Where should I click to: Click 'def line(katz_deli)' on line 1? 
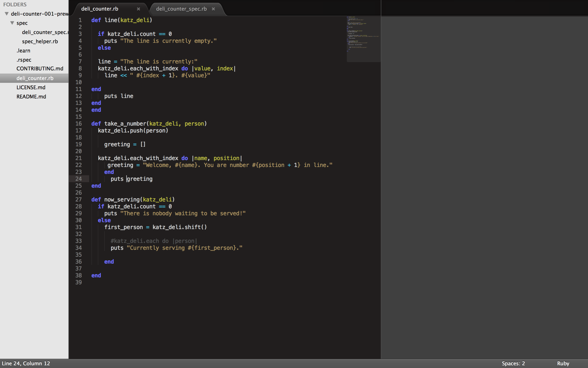[x=122, y=20]
